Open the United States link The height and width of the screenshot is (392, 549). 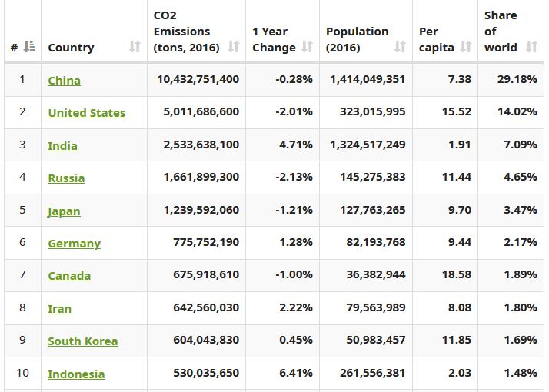(86, 112)
